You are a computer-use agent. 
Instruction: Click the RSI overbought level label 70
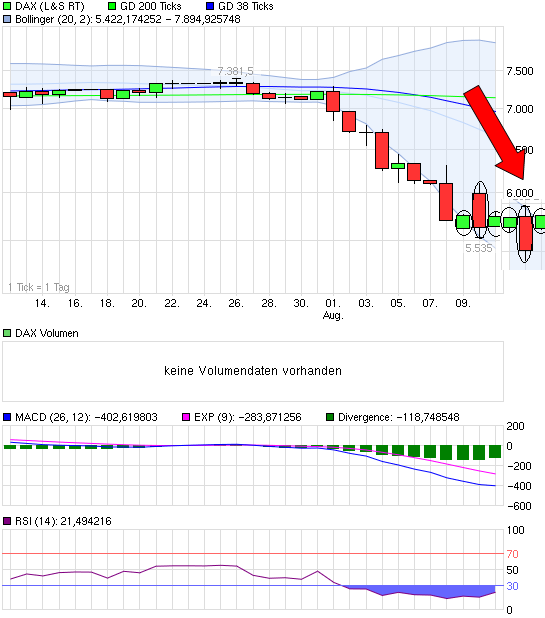512,554
